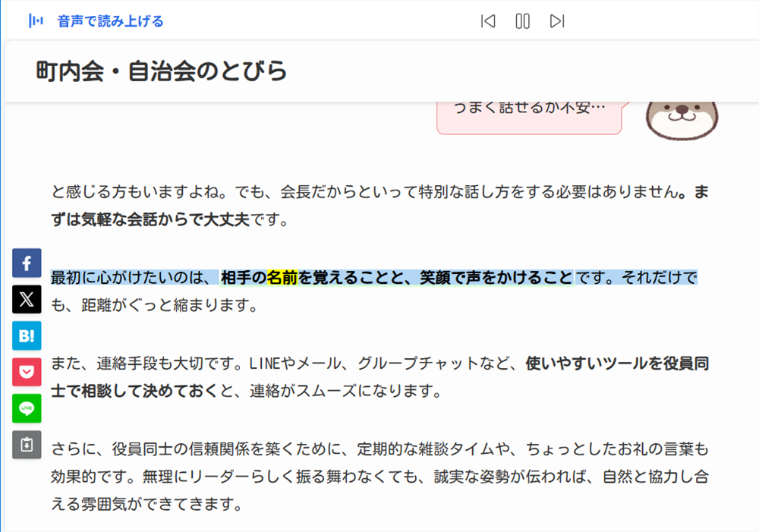Share the article via LINE
Viewport: 759px width, 532px height.
[x=27, y=409]
